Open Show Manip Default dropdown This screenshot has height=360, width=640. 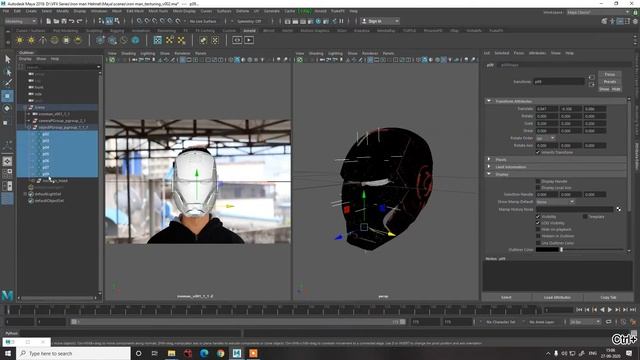pos(555,202)
